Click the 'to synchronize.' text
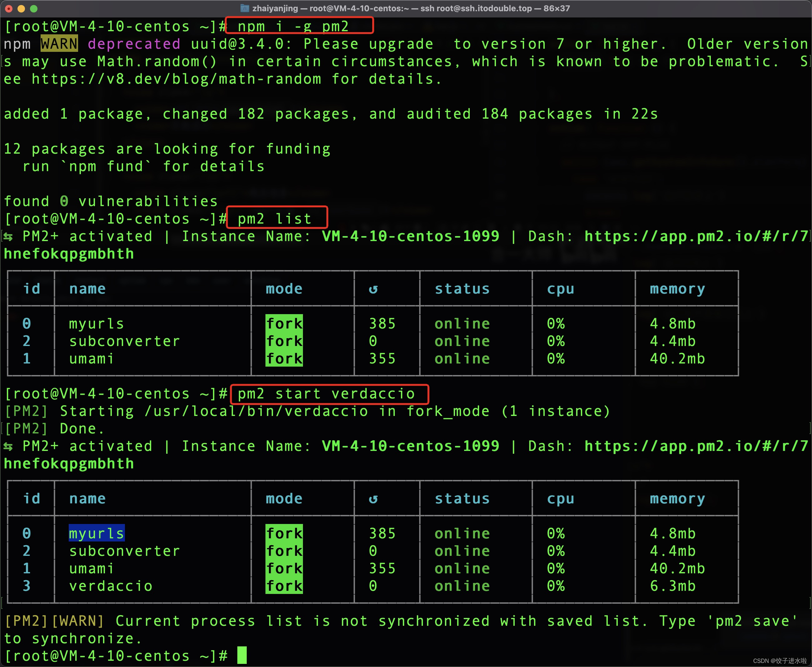The height and width of the screenshot is (667, 812). pyautogui.click(x=73, y=638)
